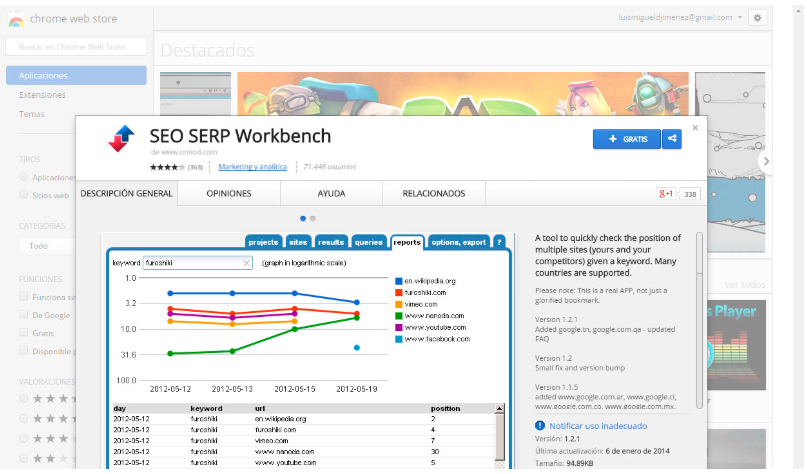Viewport: 807px width, 474px height.
Task: Open the Todo categories dropdown
Action: 46,246
